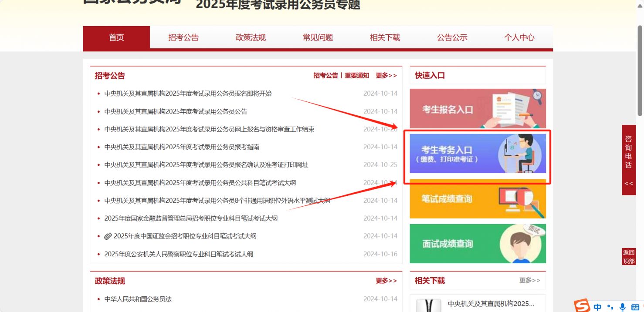Open the 考生考务入口 payment entry
Image resolution: width=644 pixels, height=312 pixels.
(478, 154)
